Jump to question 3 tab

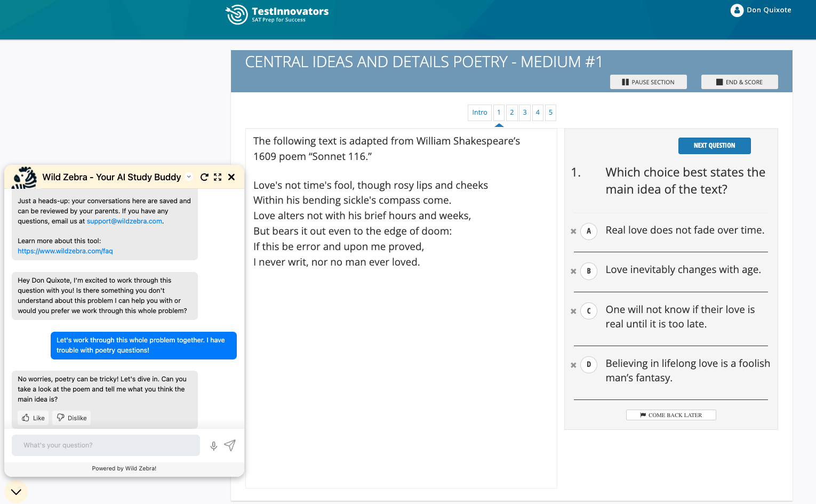click(x=525, y=113)
